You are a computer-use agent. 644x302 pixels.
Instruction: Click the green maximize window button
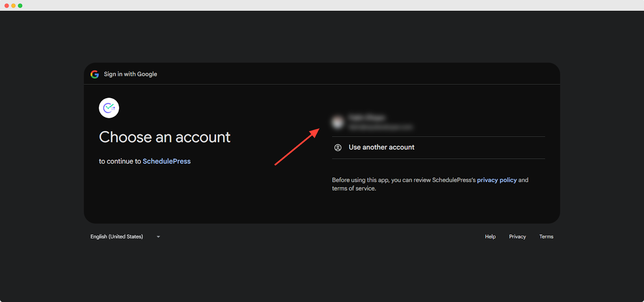20,6
